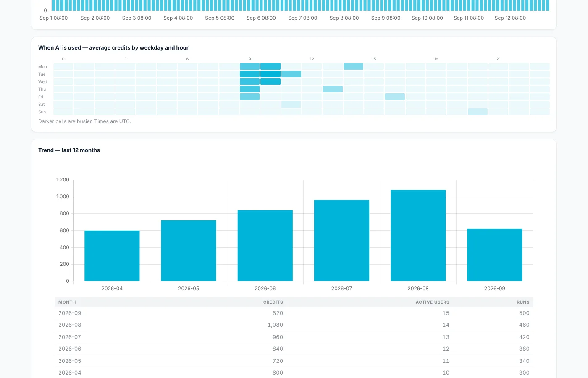Select the RUNS column header
This screenshot has height=378, width=588.
(523, 302)
